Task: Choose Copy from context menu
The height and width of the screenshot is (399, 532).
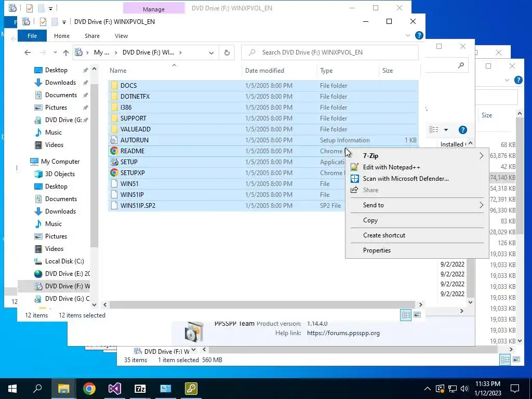Action: coord(417,220)
